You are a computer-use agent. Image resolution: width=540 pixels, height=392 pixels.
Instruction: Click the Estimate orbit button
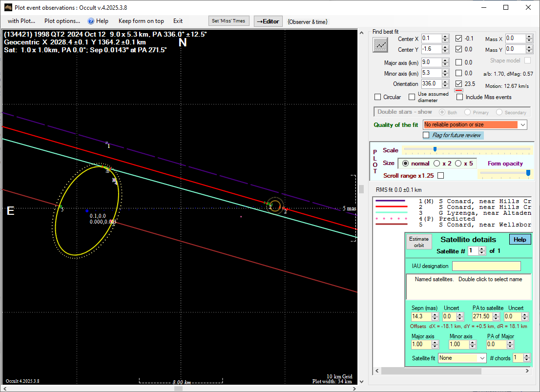pyautogui.click(x=419, y=242)
